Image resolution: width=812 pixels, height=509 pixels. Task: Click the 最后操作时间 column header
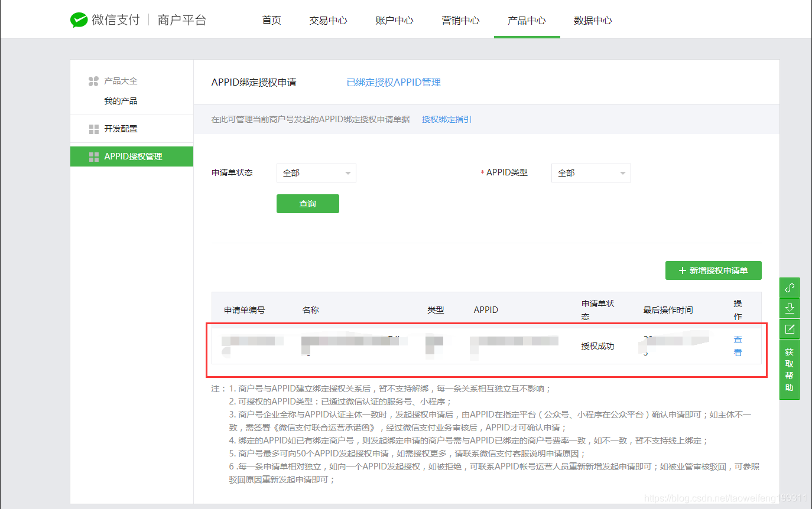tap(668, 310)
